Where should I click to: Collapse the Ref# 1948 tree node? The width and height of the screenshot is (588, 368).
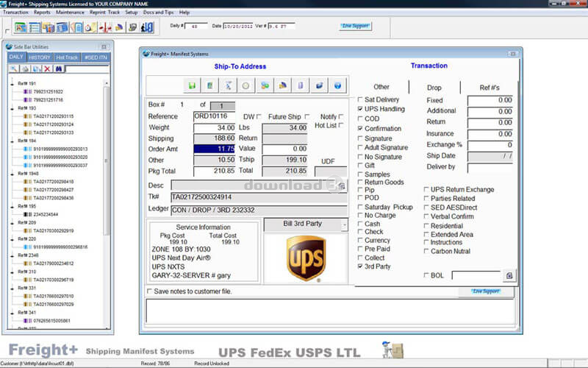12,174
